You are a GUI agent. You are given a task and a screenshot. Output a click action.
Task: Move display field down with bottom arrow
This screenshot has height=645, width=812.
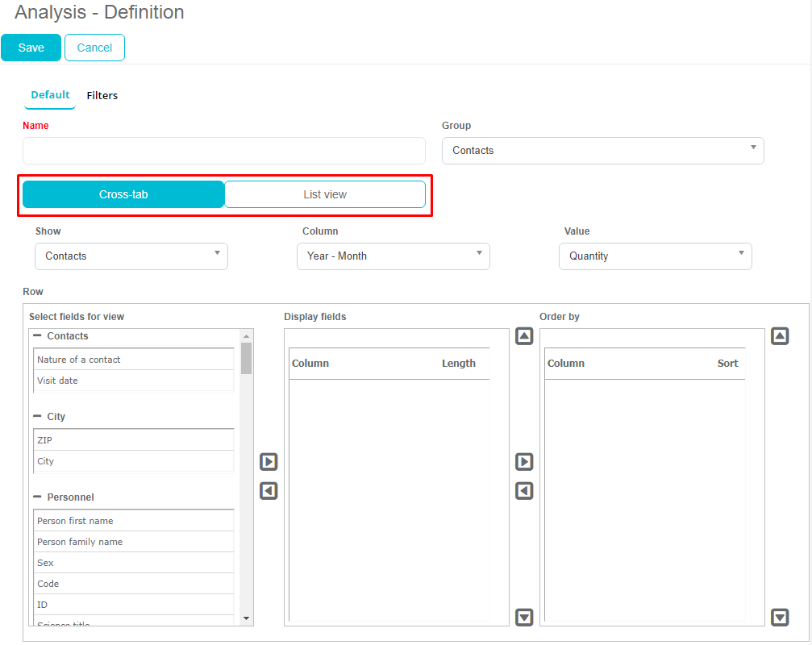point(524,618)
